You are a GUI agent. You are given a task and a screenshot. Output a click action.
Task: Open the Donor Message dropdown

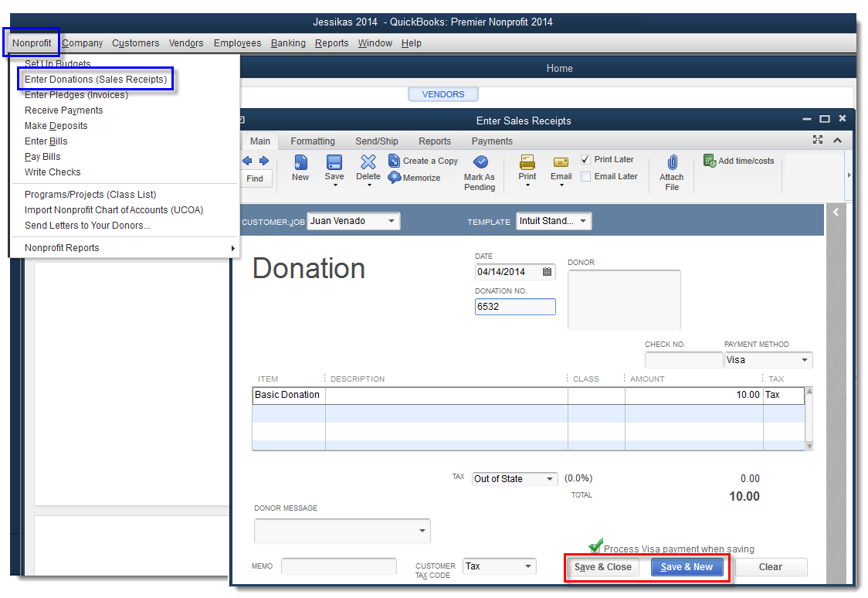pos(422,531)
